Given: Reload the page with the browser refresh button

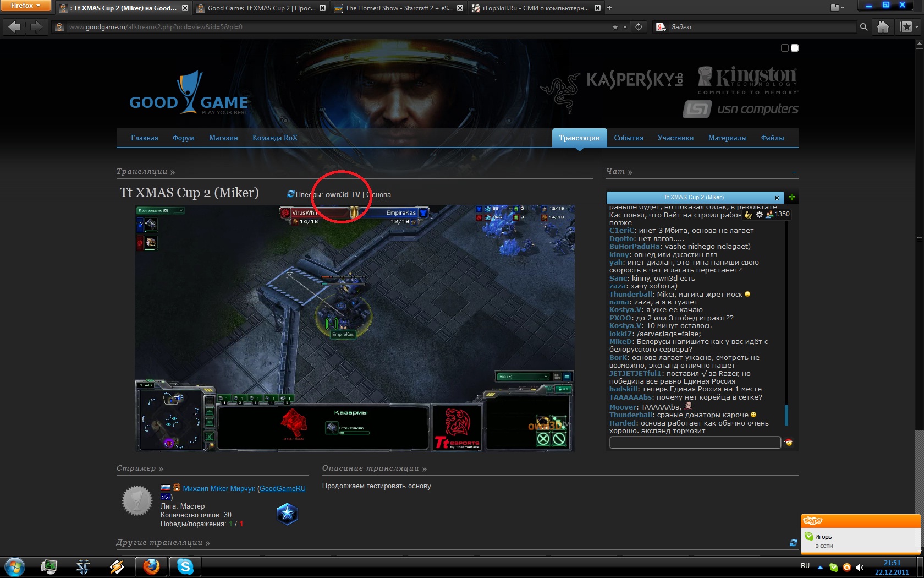Looking at the screenshot, I should pos(639,27).
